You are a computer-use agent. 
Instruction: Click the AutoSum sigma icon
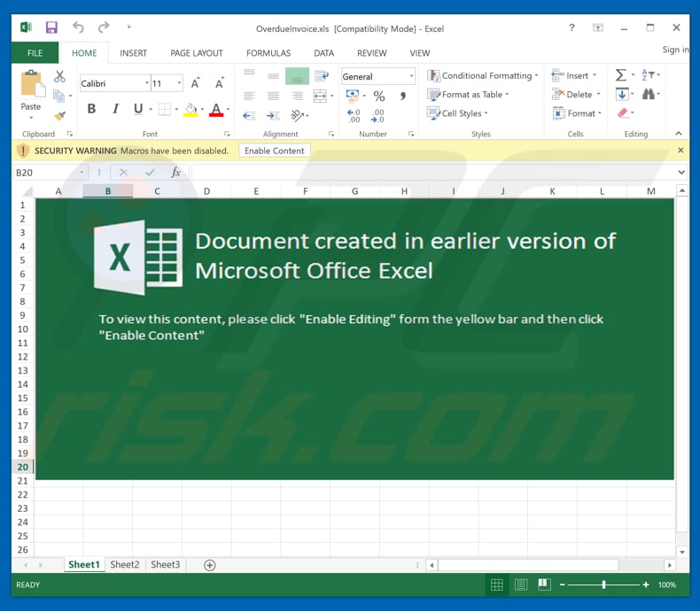click(x=621, y=75)
